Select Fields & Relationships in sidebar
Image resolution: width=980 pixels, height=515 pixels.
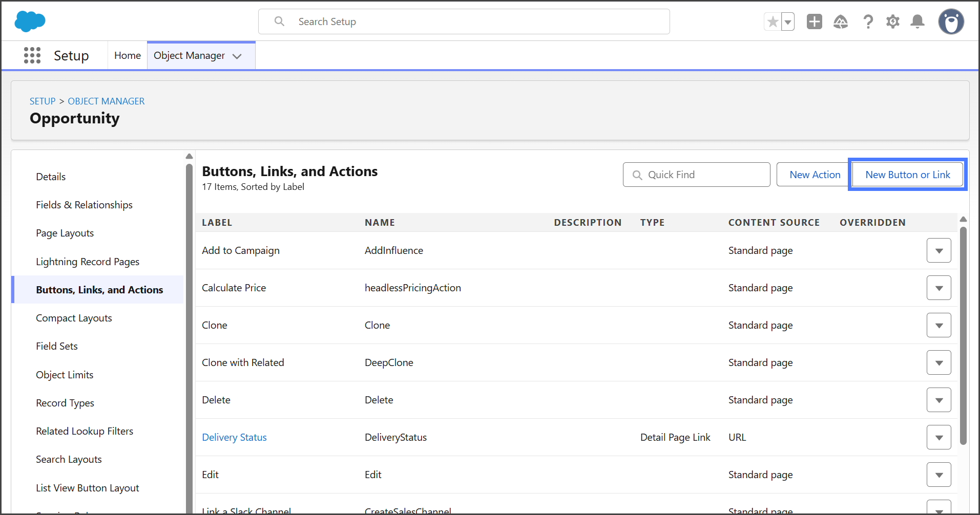[x=84, y=205]
